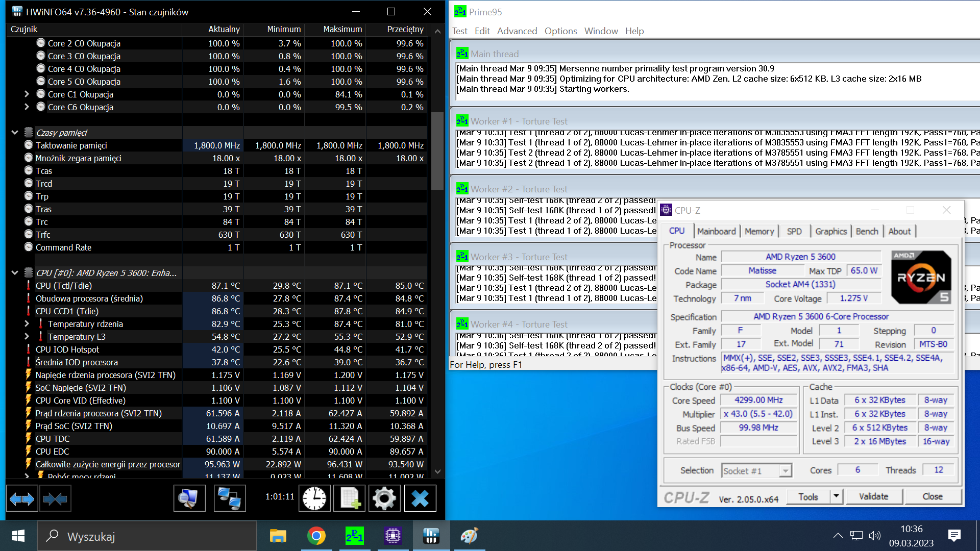Click the expand columns double-arrow icon in HWiNFO

click(x=22, y=498)
